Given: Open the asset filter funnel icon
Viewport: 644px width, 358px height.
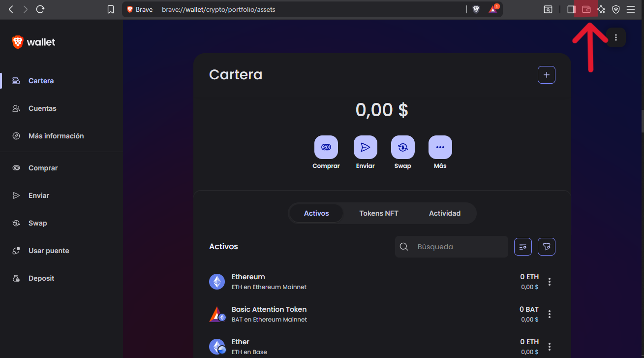Looking at the screenshot, I should (546, 247).
